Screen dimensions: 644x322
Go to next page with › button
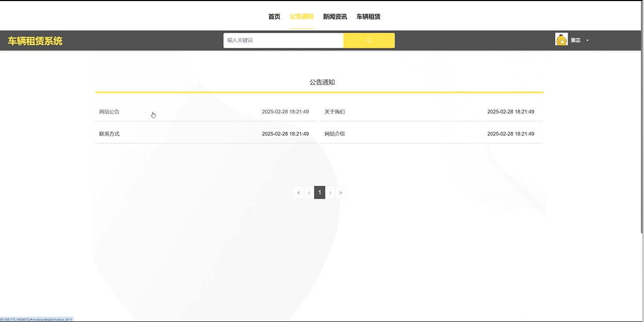point(330,193)
